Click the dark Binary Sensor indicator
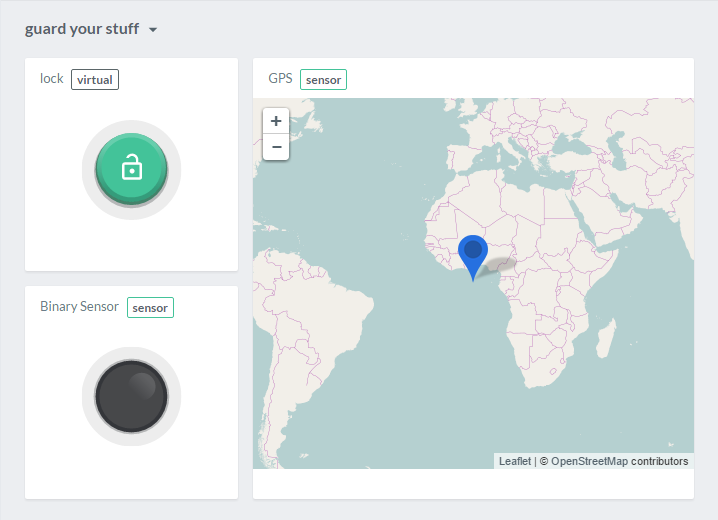Viewport: 718px width, 520px height. 131,396
